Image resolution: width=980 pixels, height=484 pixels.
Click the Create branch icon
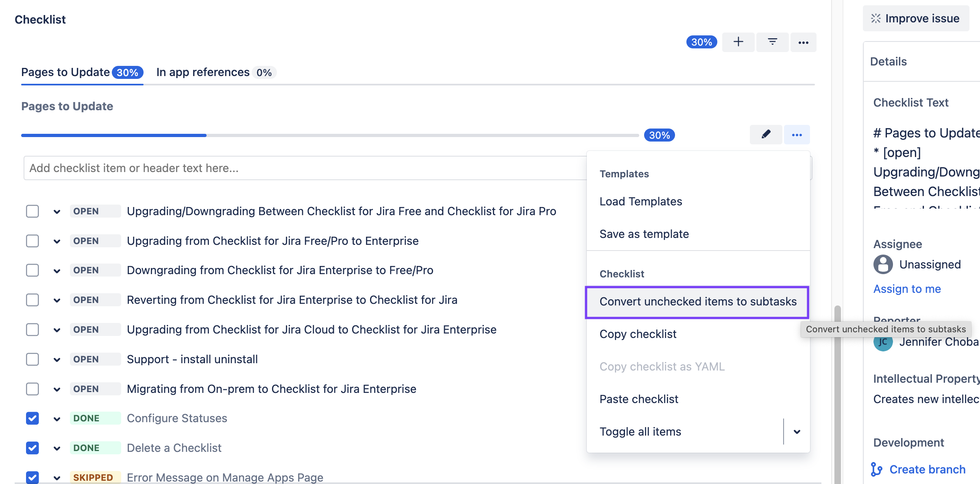tap(876, 469)
